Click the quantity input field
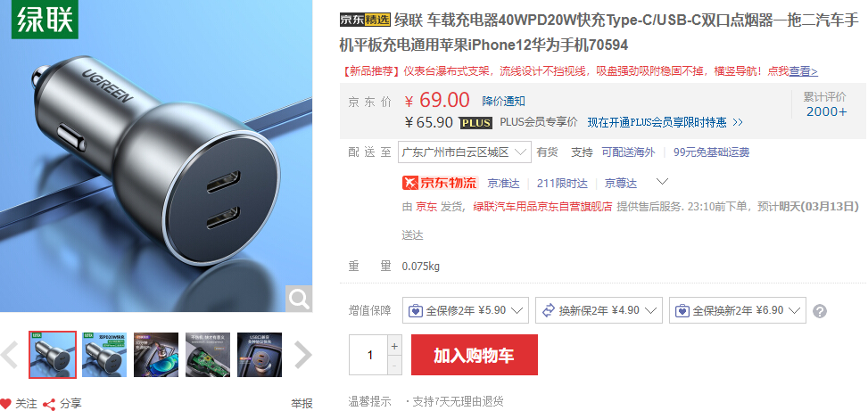The image size is (868, 419). (x=368, y=355)
